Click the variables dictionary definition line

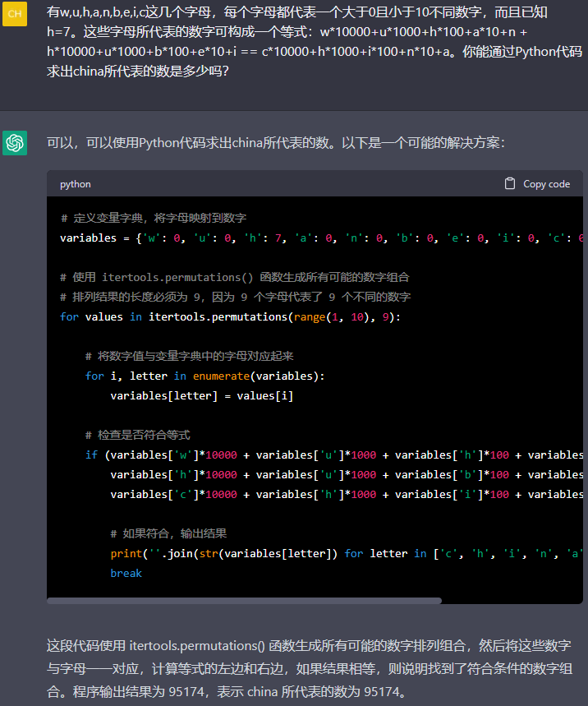pos(320,238)
